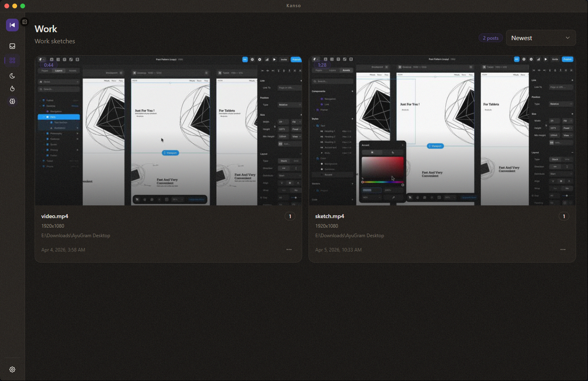Click the purple Kanso logo icon
588x381 pixels.
(12, 25)
